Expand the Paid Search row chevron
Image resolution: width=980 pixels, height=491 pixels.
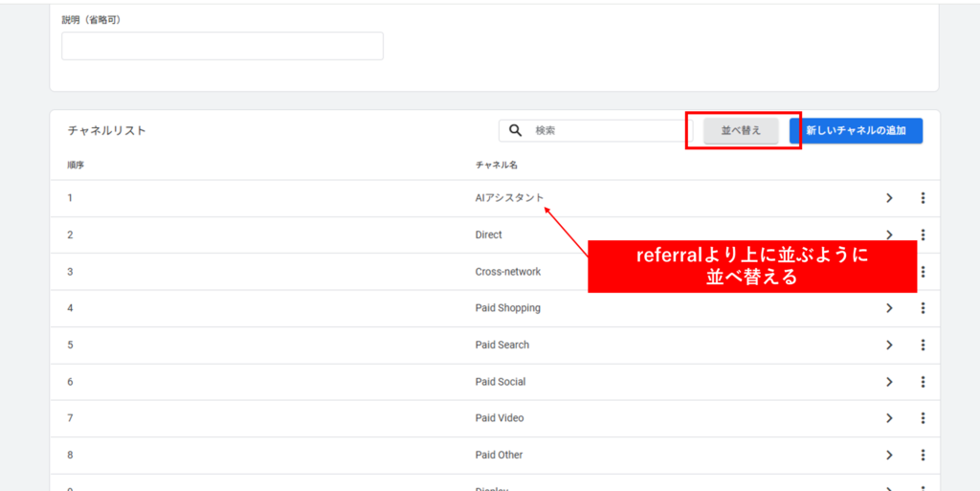pos(889,345)
